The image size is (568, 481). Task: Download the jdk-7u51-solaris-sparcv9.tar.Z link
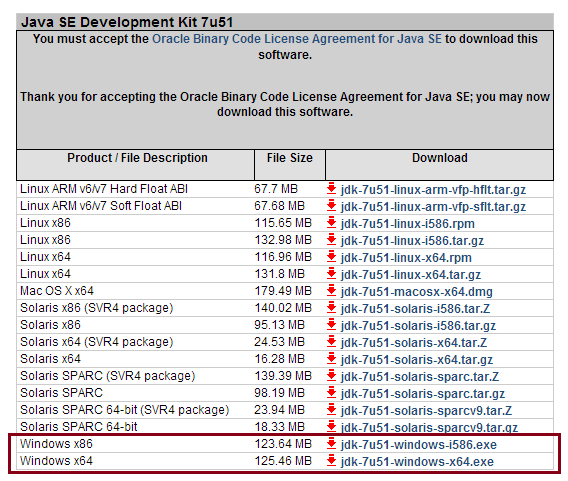(x=426, y=411)
